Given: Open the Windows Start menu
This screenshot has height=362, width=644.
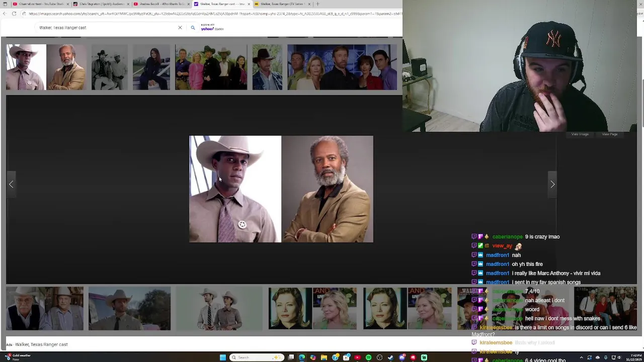Looking at the screenshot, I should pos(223,357).
